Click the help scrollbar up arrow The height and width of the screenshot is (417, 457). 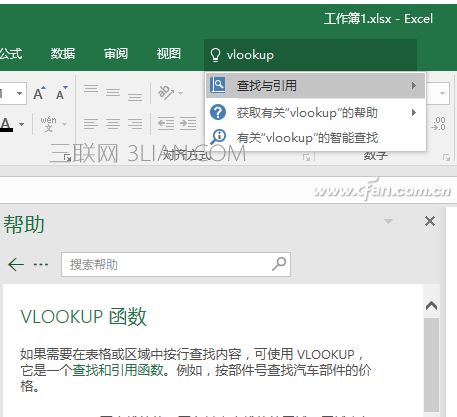pyautogui.click(x=431, y=305)
